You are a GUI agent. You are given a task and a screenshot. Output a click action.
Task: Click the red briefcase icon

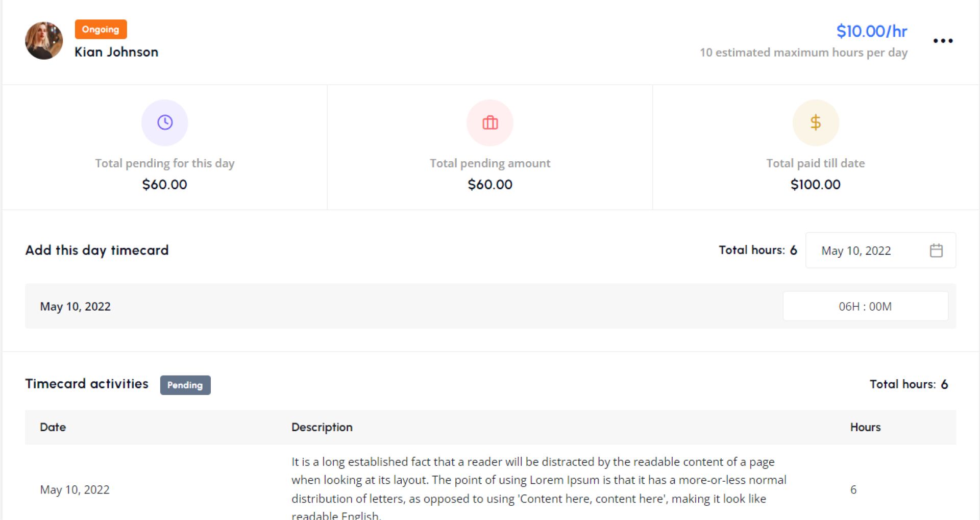click(490, 122)
